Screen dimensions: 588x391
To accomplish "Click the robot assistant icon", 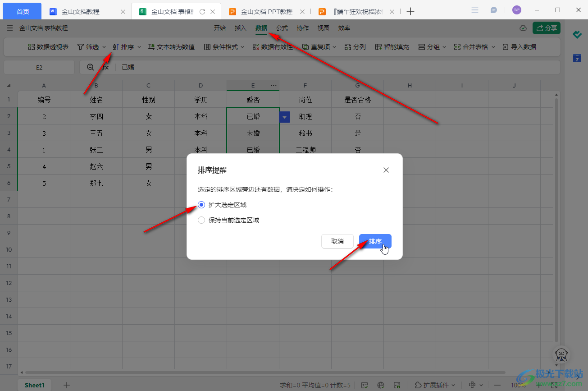I will 561,354.
